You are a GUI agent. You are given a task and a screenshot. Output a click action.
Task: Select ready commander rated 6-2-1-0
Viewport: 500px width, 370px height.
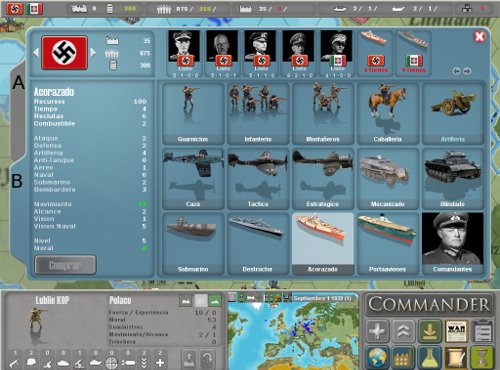pyautogui.click(x=299, y=54)
